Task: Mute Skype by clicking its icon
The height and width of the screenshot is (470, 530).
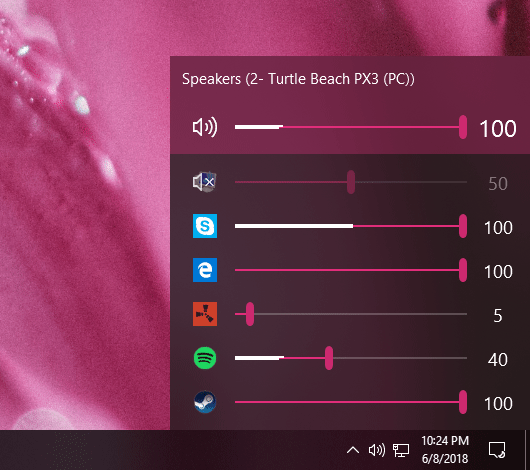Action: click(x=205, y=226)
